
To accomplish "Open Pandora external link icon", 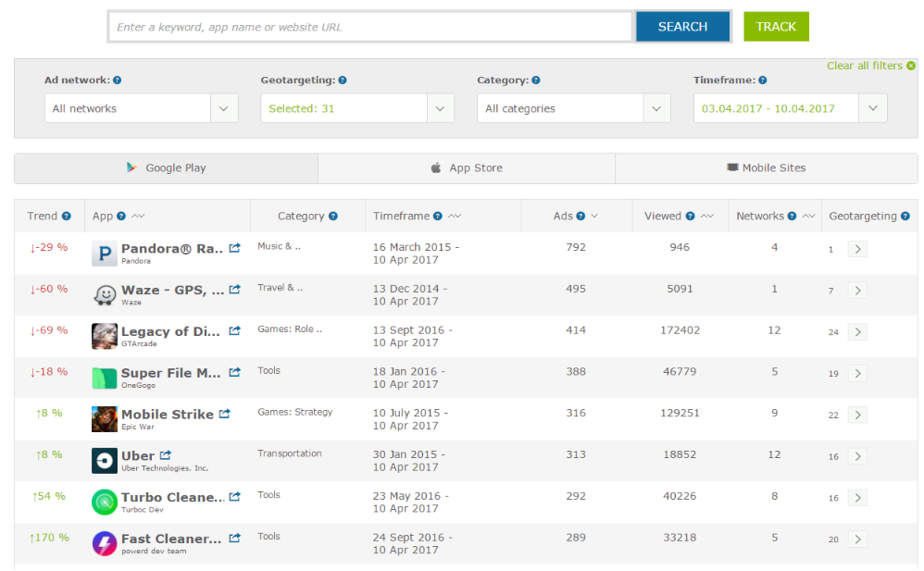I will pyautogui.click(x=234, y=248).
